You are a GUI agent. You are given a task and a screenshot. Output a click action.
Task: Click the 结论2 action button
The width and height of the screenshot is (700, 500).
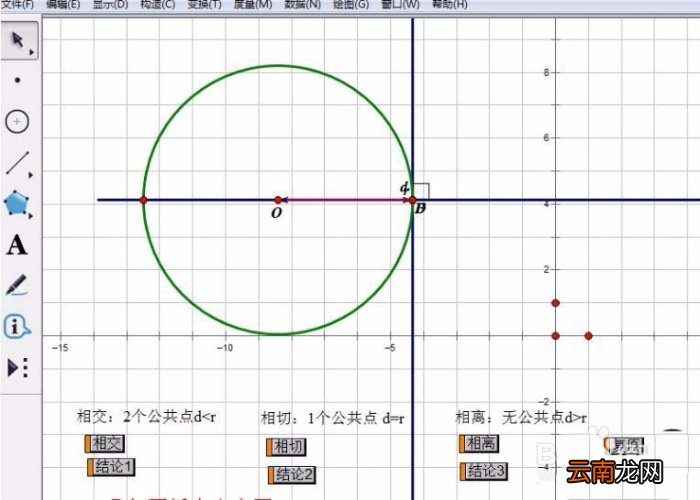(292, 475)
